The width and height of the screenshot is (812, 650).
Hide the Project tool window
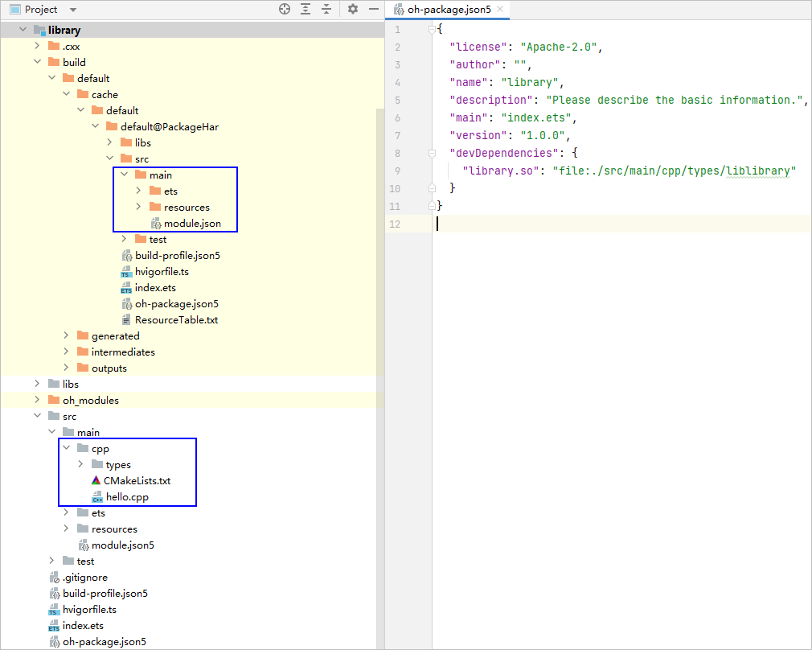371,9
